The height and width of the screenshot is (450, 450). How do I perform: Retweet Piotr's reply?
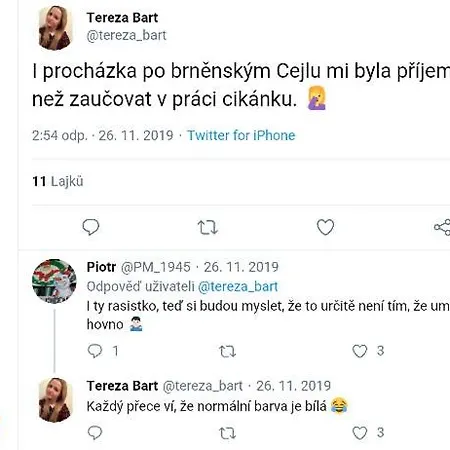click(227, 351)
